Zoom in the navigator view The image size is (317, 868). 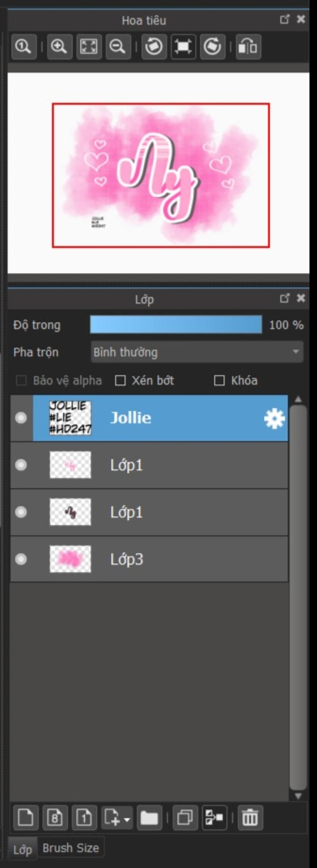tap(59, 46)
